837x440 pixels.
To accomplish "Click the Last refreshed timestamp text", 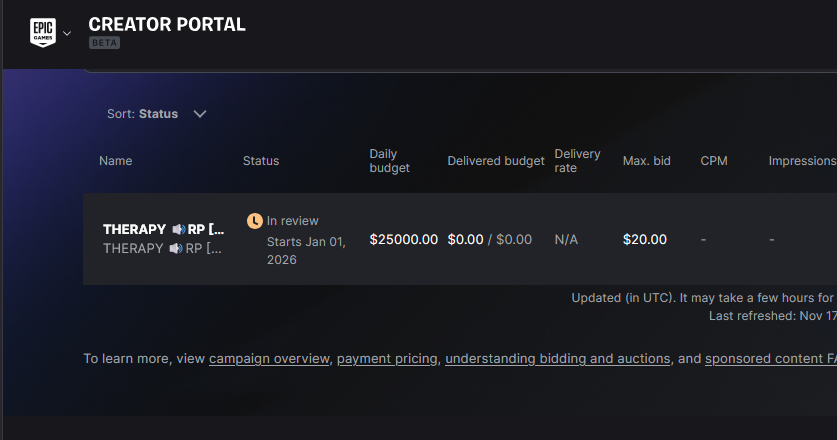I will (x=773, y=316).
